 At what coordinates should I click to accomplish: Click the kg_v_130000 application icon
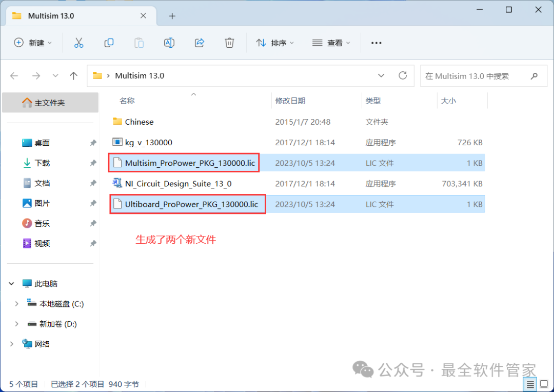(x=117, y=142)
